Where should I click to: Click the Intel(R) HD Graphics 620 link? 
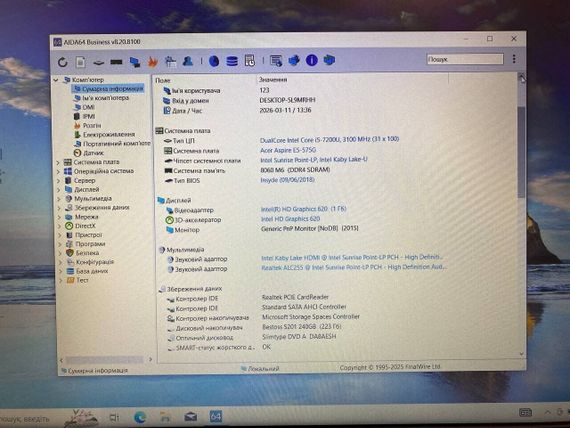click(x=304, y=209)
